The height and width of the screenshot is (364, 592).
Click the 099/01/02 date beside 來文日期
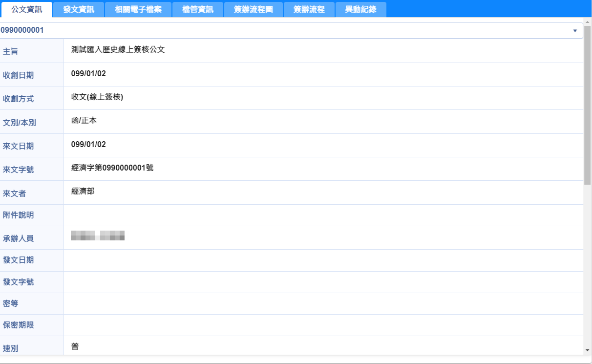coord(88,144)
